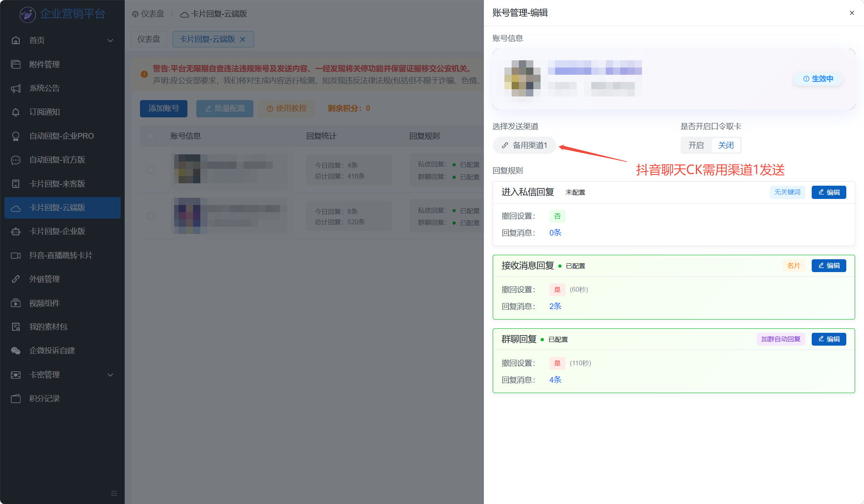Click the 无关键词 tag
Image resolution: width=864 pixels, height=504 pixels.
coord(787,192)
